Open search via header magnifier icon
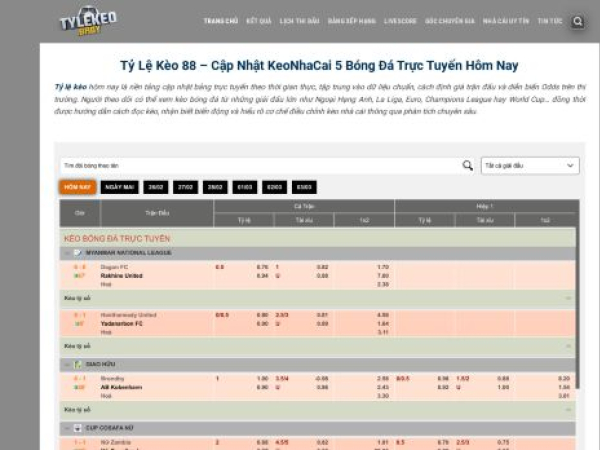 coord(578,21)
